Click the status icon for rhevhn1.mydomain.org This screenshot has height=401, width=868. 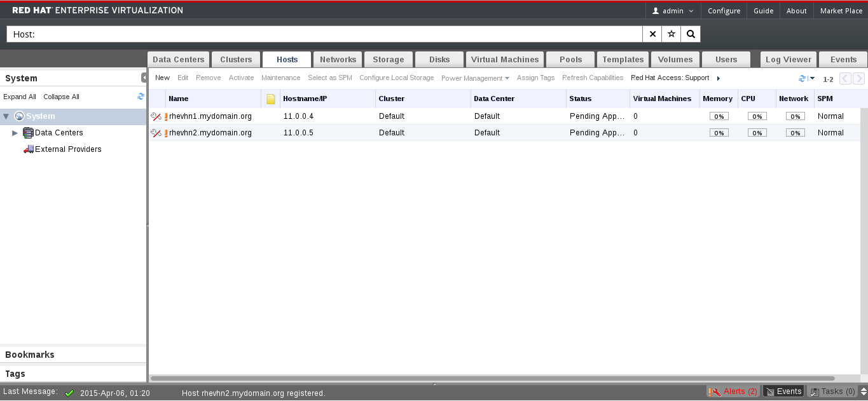(156, 116)
